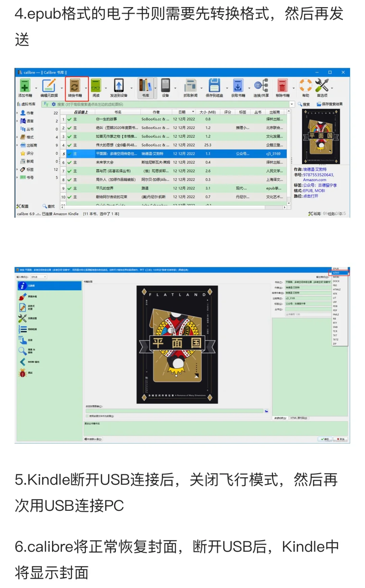Click the 出版商 cj5_3169 input field

tap(309, 298)
